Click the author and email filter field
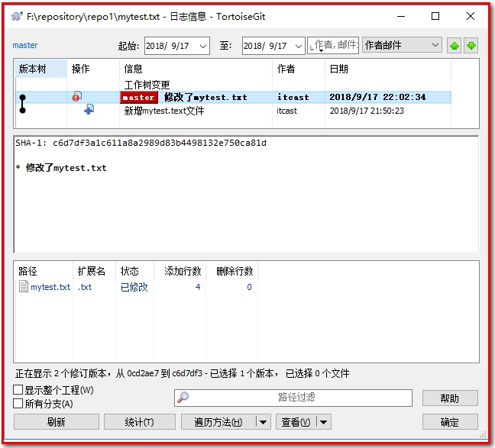Viewport: 495px width, 448px height. 333,45
